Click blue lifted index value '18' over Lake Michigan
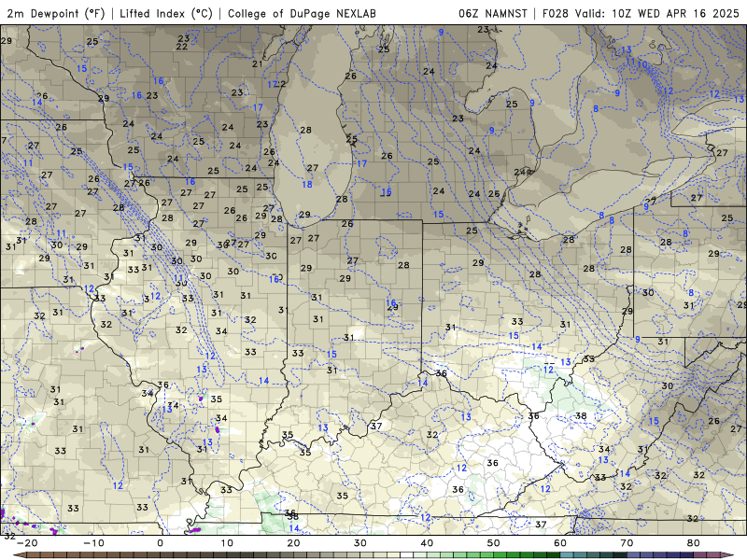The image size is (747, 560). (307, 184)
